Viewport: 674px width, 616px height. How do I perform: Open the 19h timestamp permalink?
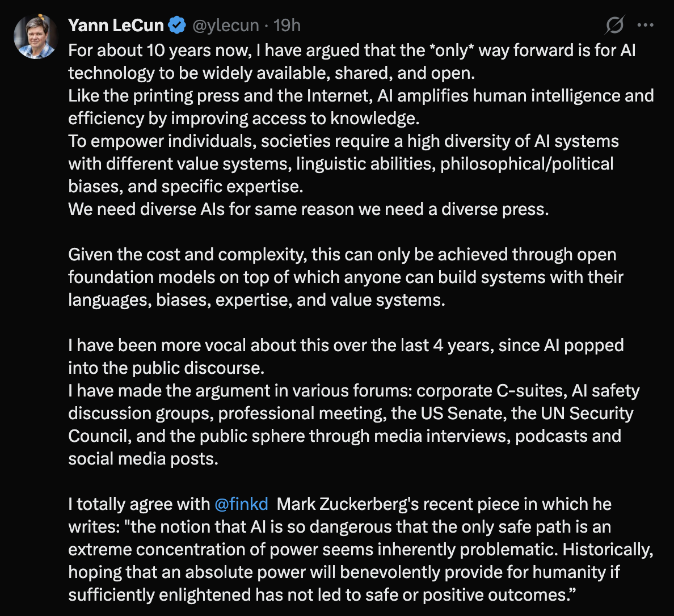pyautogui.click(x=287, y=26)
